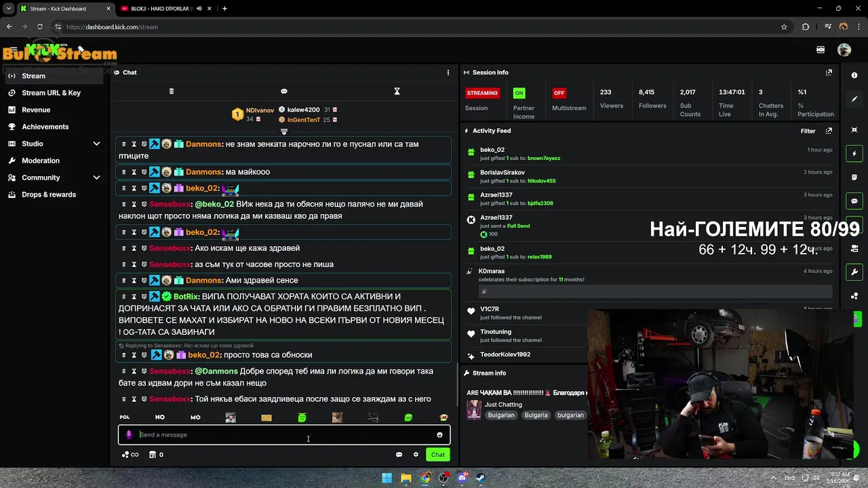The height and width of the screenshot is (488, 868).
Task: Open chat bubble icon beside settings gear
Action: click(x=399, y=455)
